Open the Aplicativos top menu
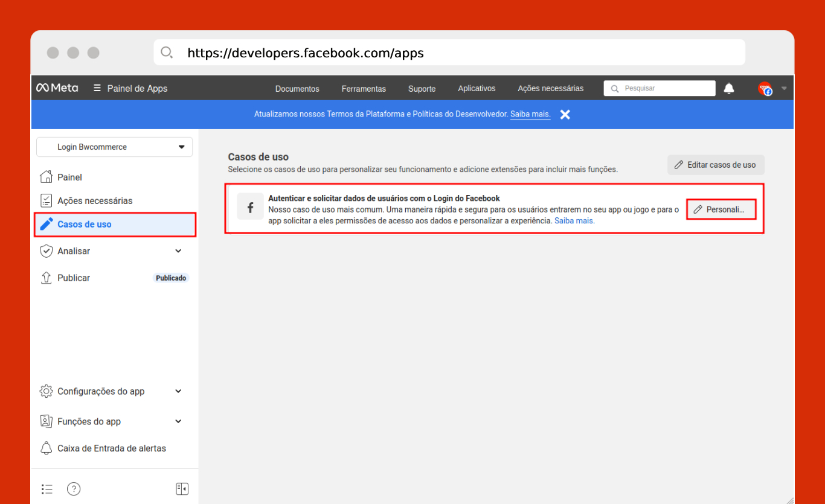Screen dimensions: 825x504 pos(477,88)
